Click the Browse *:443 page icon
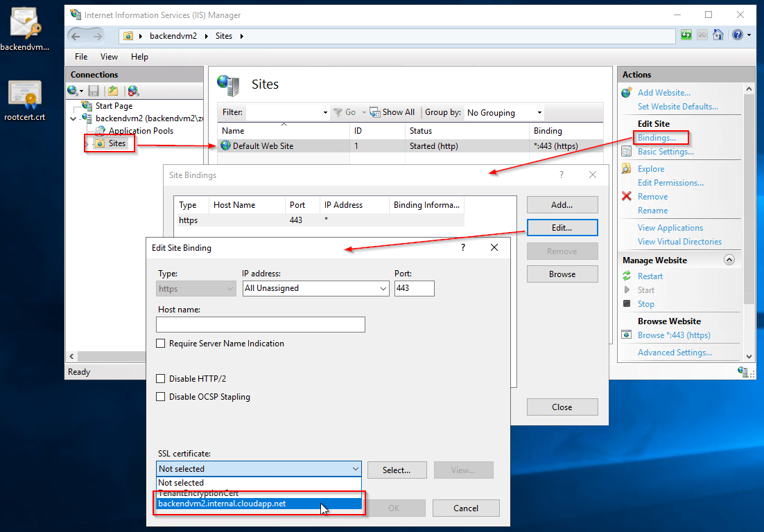This screenshot has height=532, width=764. 627,335
